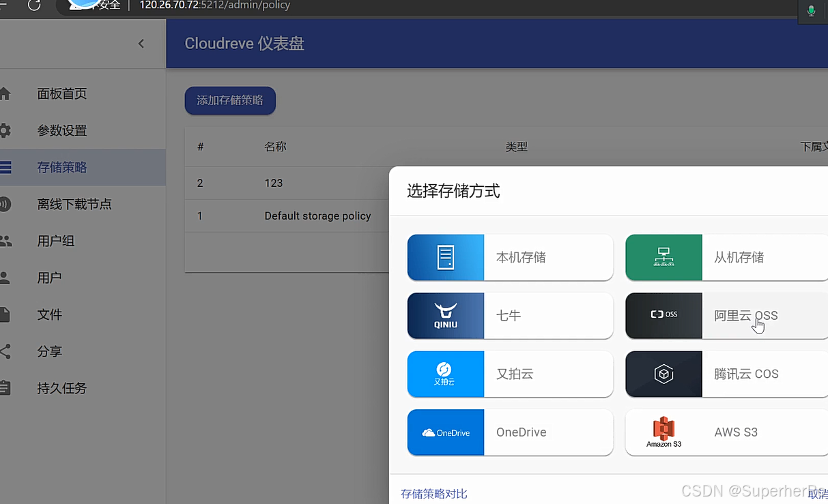This screenshot has width=828, height=504.
Task: Choose the OneDrive storage option
Action: 510,432
